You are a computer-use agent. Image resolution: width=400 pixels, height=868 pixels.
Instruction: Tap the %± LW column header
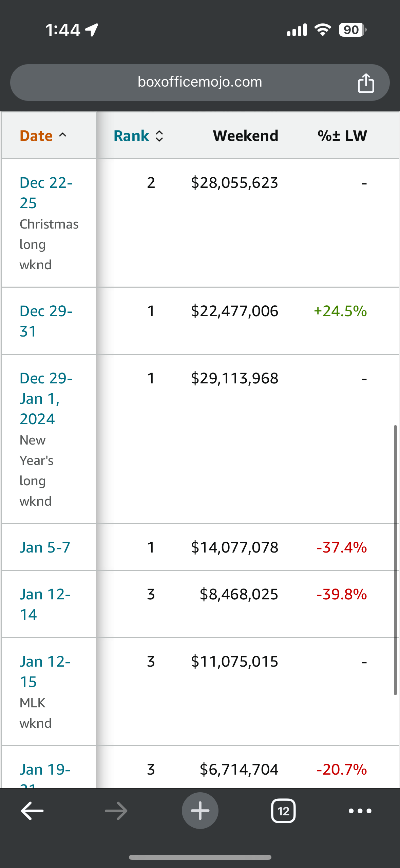tap(342, 136)
